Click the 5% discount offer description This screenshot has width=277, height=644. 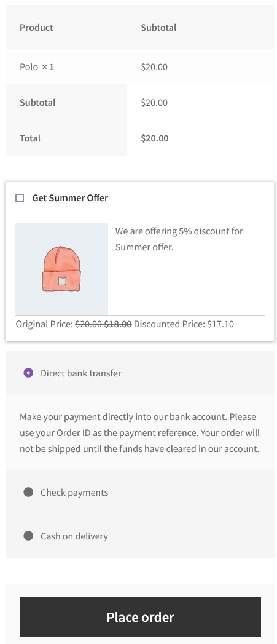coord(179,239)
